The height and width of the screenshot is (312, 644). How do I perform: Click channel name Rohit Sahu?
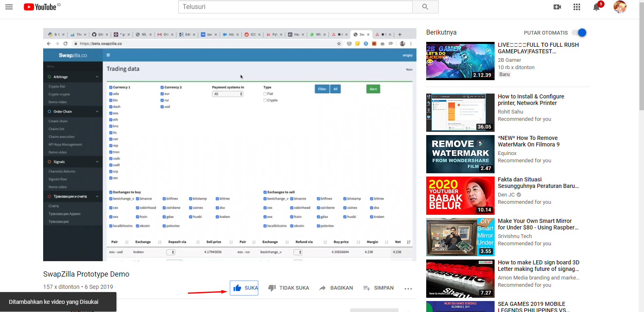pos(510,112)
